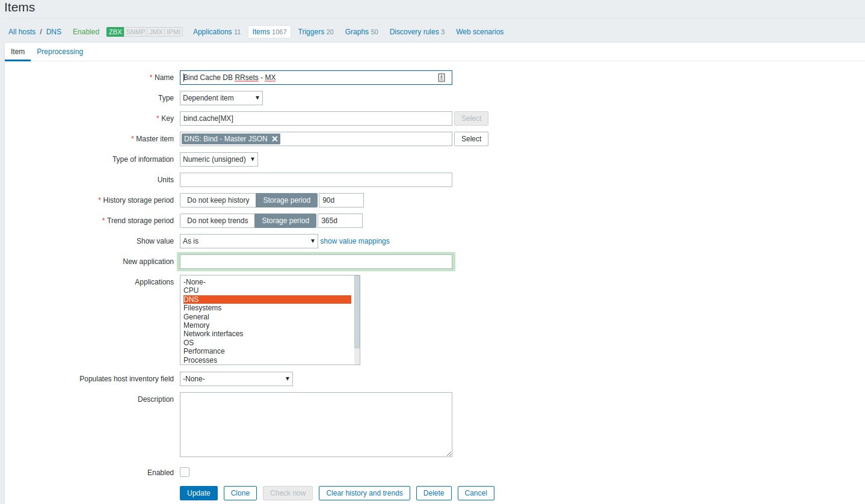Open the Applications 11 section

pos(217,32)
